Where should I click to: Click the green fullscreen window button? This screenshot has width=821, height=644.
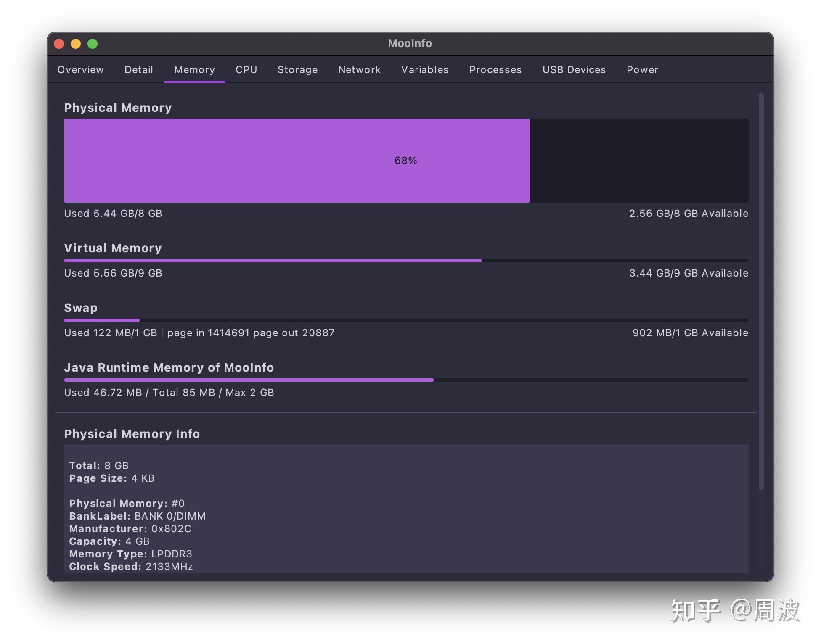[93, 44]
